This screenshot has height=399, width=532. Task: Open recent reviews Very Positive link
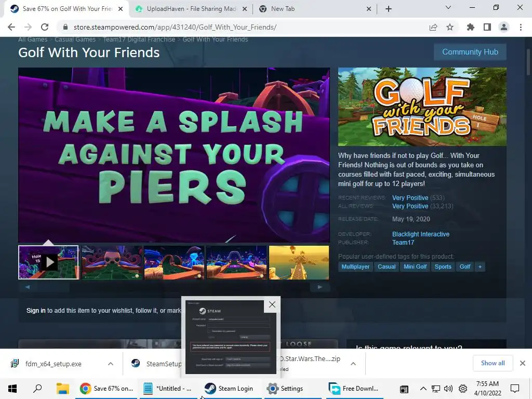click(x=410, y=198)
